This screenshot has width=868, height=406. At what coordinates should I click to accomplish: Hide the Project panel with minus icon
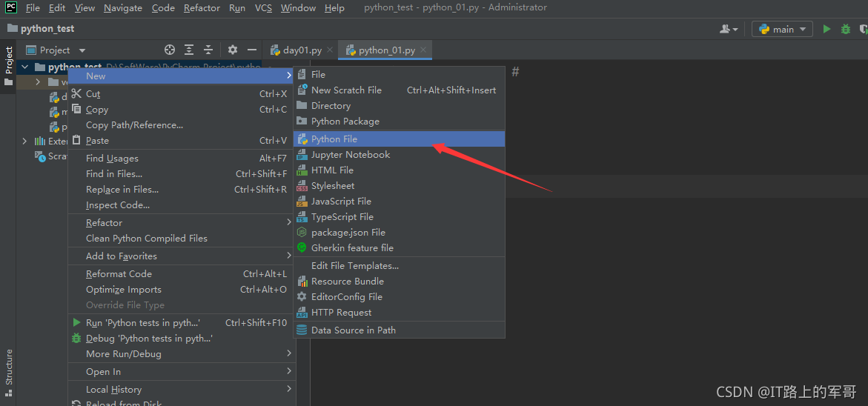(252, 50)
